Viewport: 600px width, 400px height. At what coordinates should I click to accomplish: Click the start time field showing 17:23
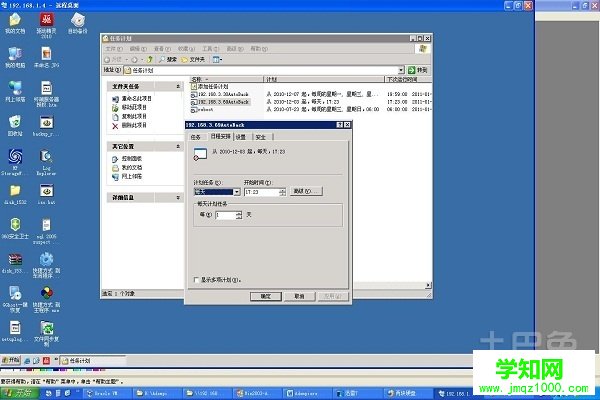tap(262, 192)
